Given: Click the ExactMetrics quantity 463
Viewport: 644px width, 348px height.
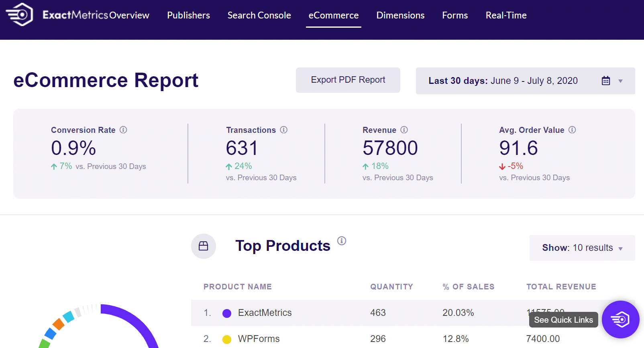Looking at the screenshot, I should 378,313.
